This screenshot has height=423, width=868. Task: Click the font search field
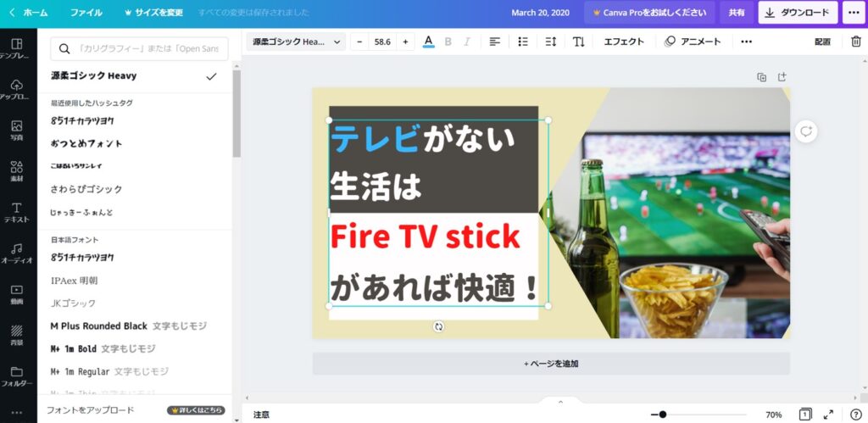(140, 48)
